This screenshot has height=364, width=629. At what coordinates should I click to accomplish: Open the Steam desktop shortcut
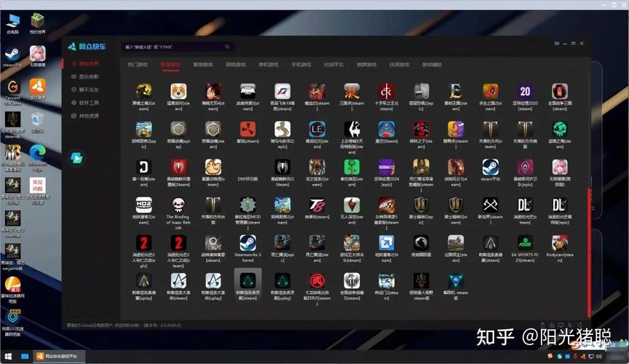pyautogui.click(x=12, y=57)
